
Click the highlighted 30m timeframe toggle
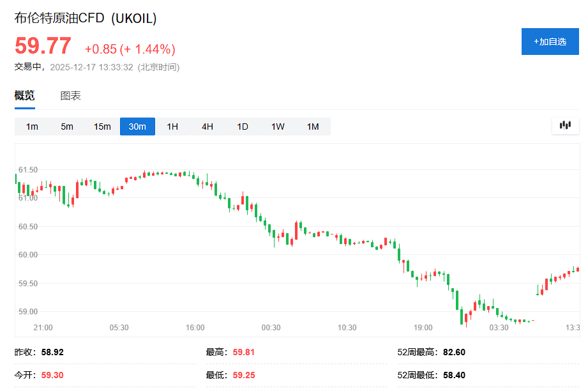click(137, 126)
